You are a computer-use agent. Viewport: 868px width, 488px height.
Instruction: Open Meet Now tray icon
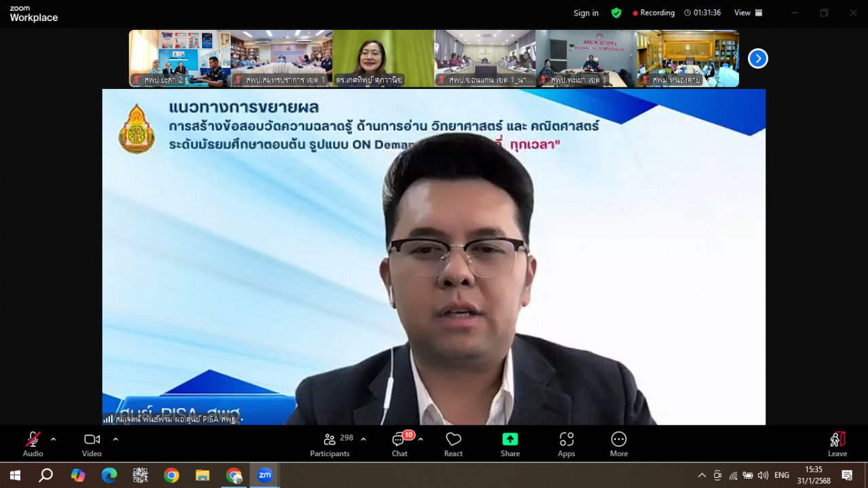717,475
